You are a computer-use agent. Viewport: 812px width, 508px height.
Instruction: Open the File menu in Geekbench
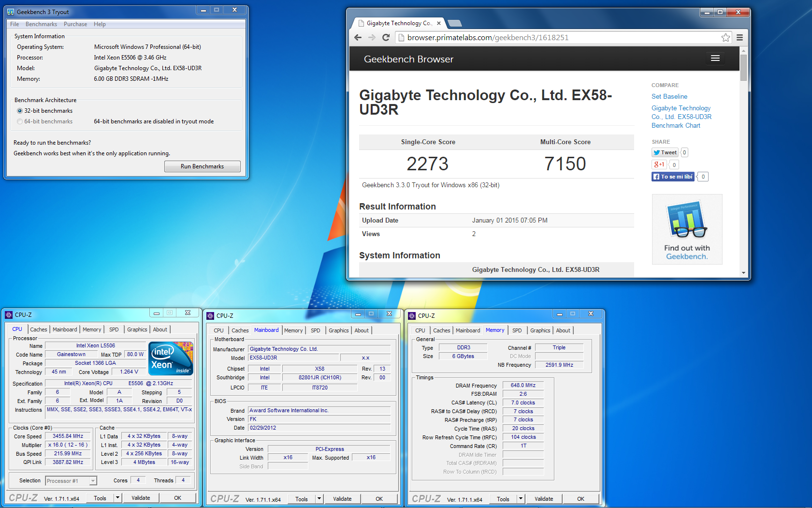click(x=14, y=24)
